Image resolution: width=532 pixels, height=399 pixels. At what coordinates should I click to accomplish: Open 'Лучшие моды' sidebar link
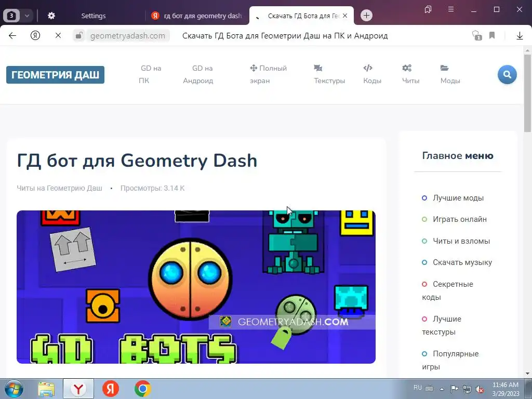[x=458, y=198]
